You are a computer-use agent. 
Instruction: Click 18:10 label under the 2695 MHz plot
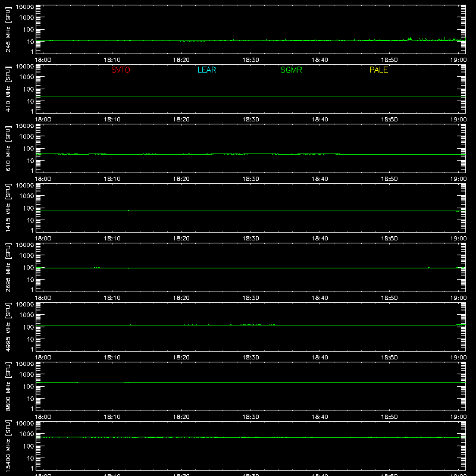[x=112, y=298]
